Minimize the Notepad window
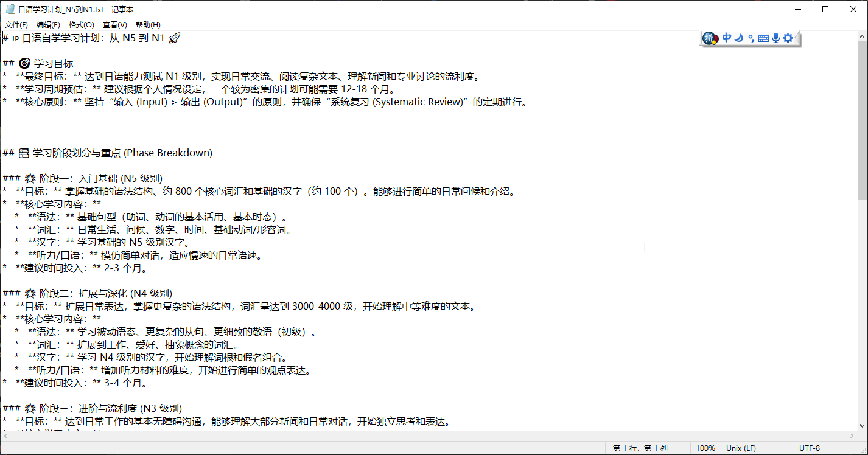The width and height of the screenshot is (868, 455). click(x=797, y=9)
